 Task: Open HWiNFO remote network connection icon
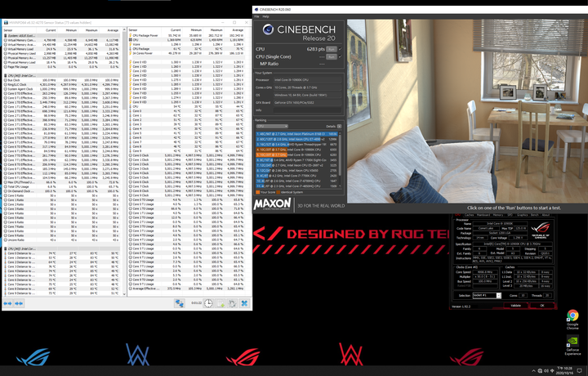coord(179,303)
